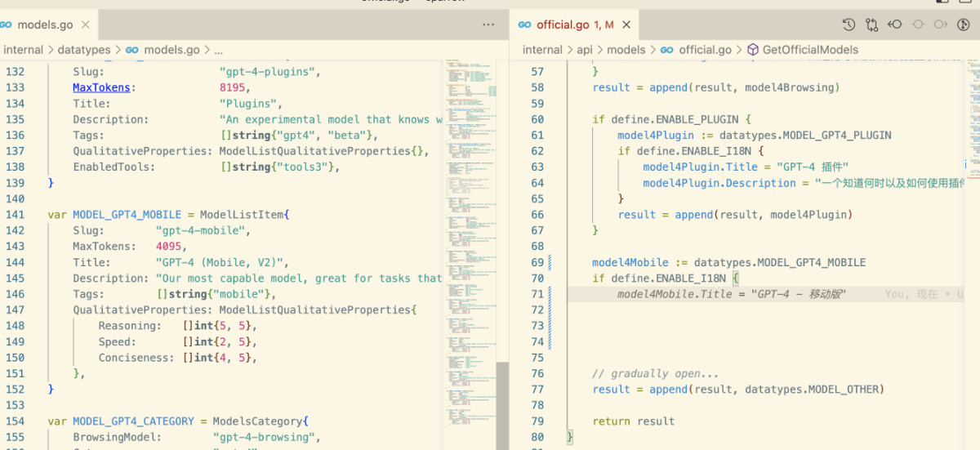Click the '// gradually open...' comment
This screenshot has height=450, width=980.
coord(656,373)
